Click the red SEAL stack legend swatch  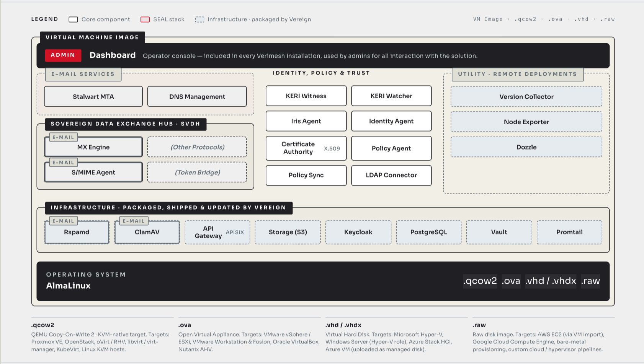[145, 19]
